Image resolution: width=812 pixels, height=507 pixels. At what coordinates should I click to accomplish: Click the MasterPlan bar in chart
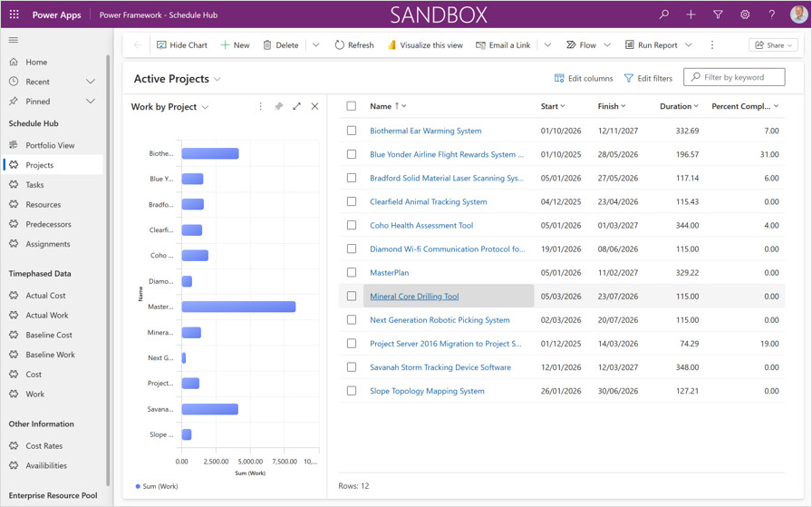coord(238,307)
